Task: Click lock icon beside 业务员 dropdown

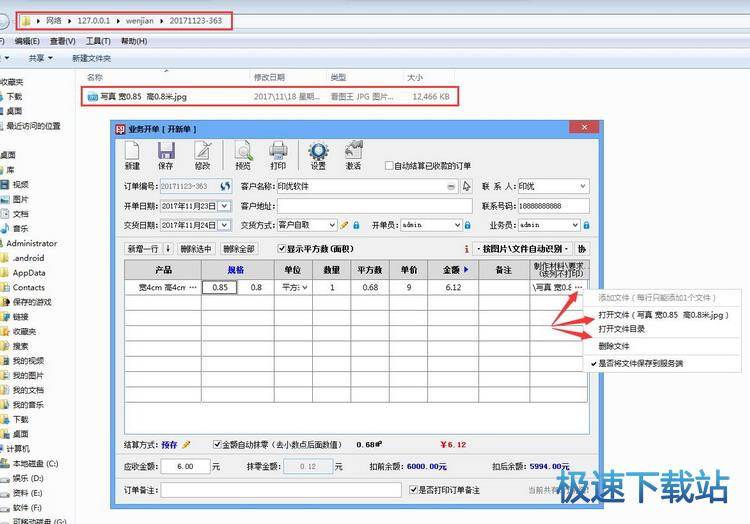Action: pos(586,225)
